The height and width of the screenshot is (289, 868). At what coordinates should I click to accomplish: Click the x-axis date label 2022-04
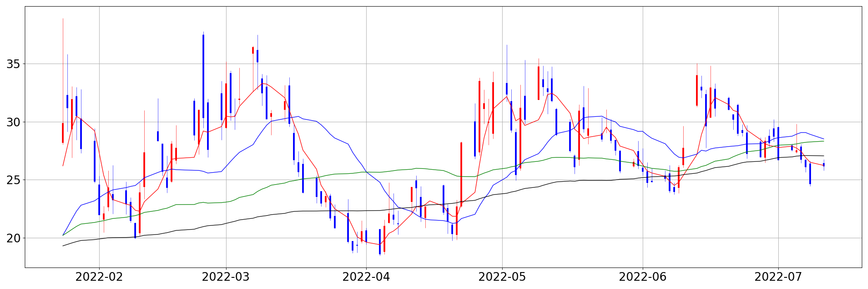point(366,277)
